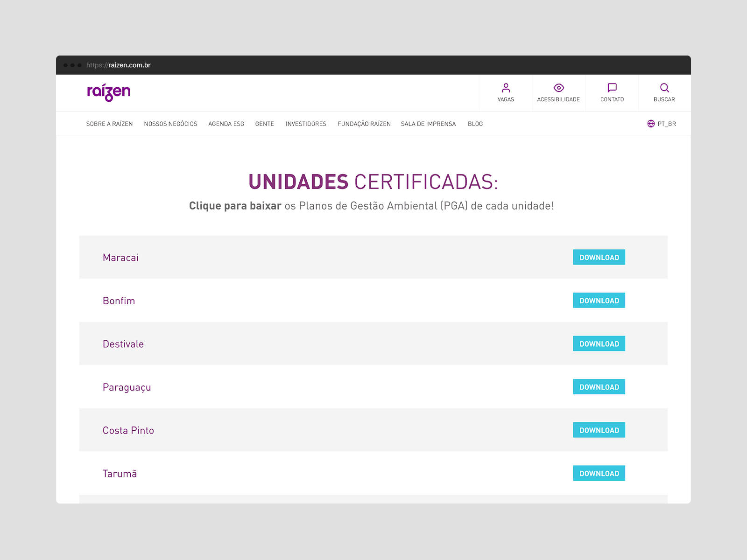Download the Maracai unit plan

coord(599,257)
